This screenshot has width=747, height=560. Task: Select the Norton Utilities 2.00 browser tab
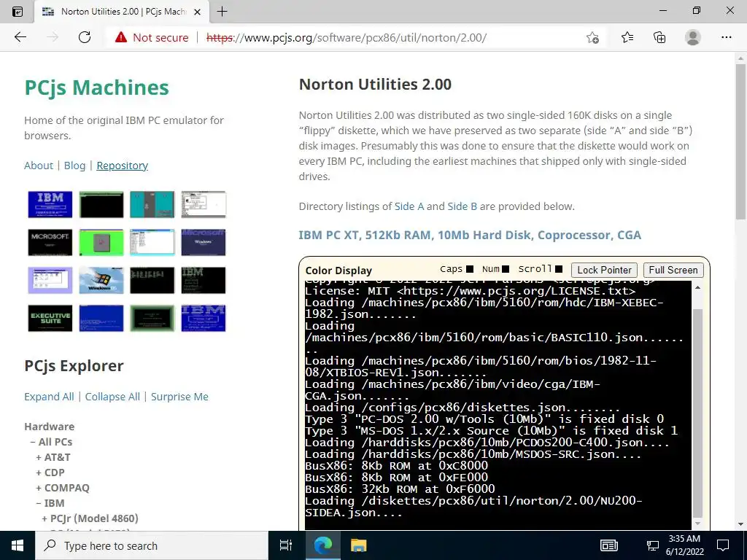[x=121, y=12]
